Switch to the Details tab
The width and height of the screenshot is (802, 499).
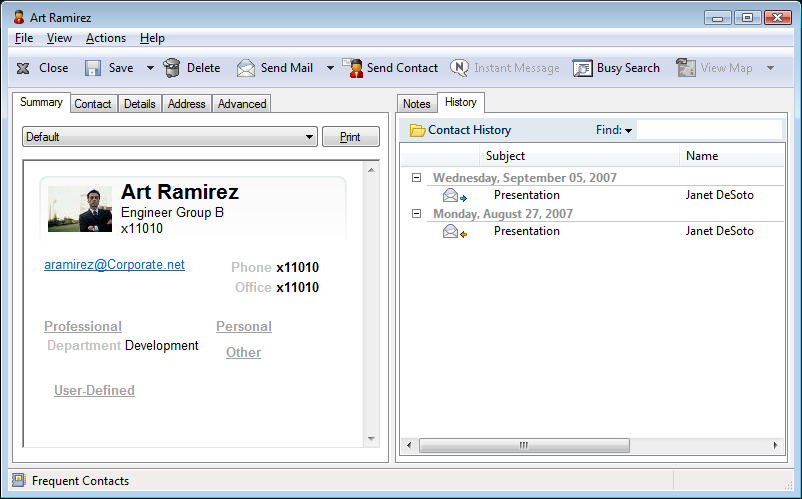pos(140,104)
